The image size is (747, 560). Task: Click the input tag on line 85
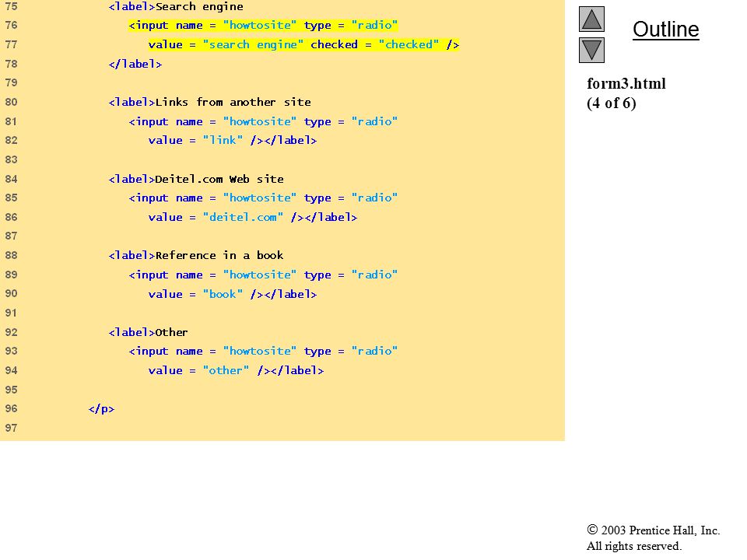point(263,198)
